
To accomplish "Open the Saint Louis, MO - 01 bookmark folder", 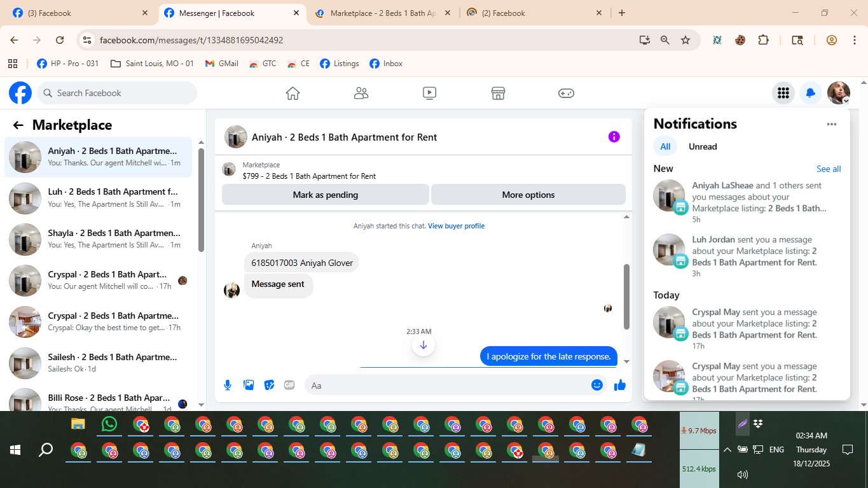I will [152, 64].
